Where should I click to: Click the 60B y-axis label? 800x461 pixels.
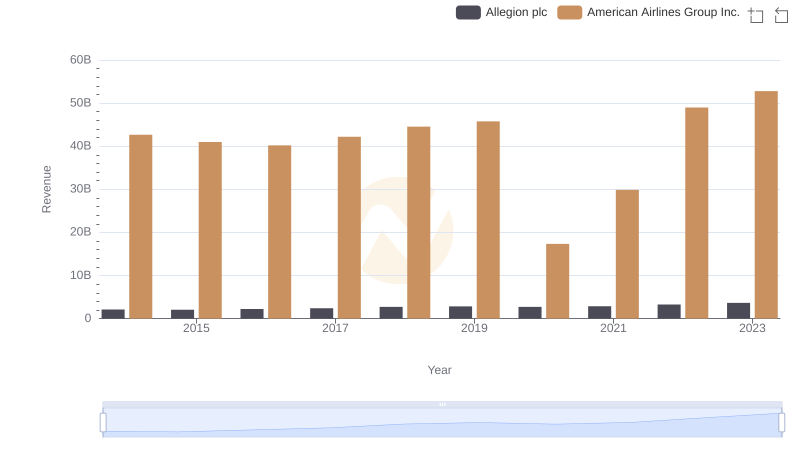coord(81,60)
